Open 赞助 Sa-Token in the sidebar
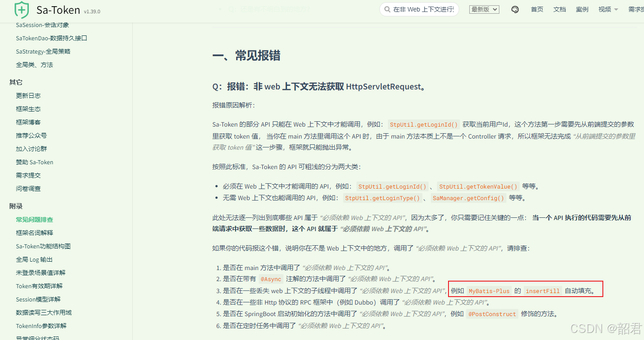 (x=34, y=162)
